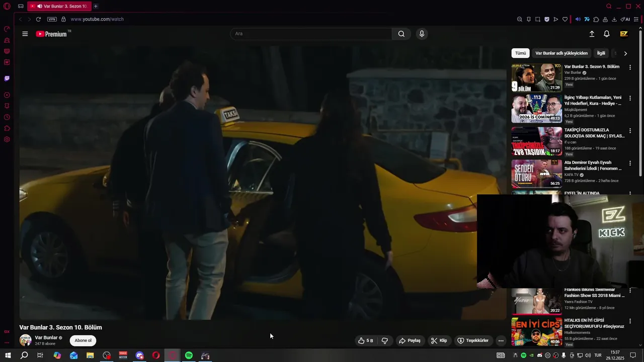Select Var Bunlar adlı yükleyiciden chip

(561, 53)
